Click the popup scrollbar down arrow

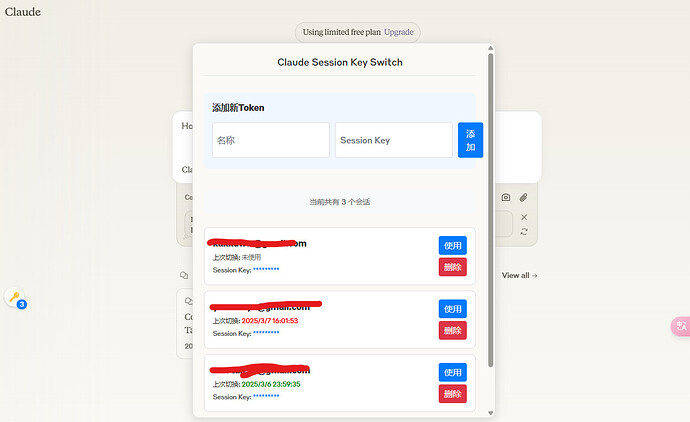(491, 413)
